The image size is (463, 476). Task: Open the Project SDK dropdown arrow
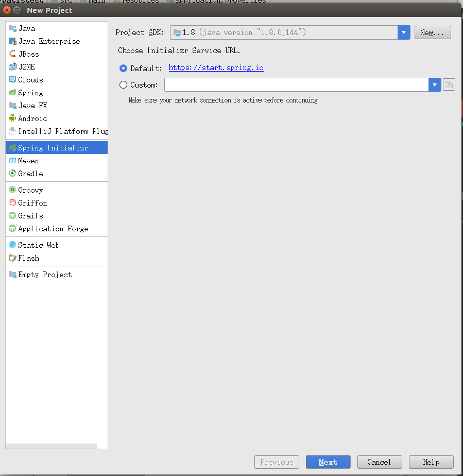tap(404, 32)
